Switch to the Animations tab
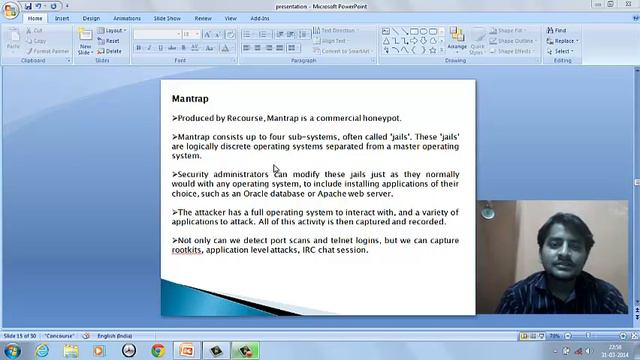Screen dimensions: 640x360 click(127, 18)
